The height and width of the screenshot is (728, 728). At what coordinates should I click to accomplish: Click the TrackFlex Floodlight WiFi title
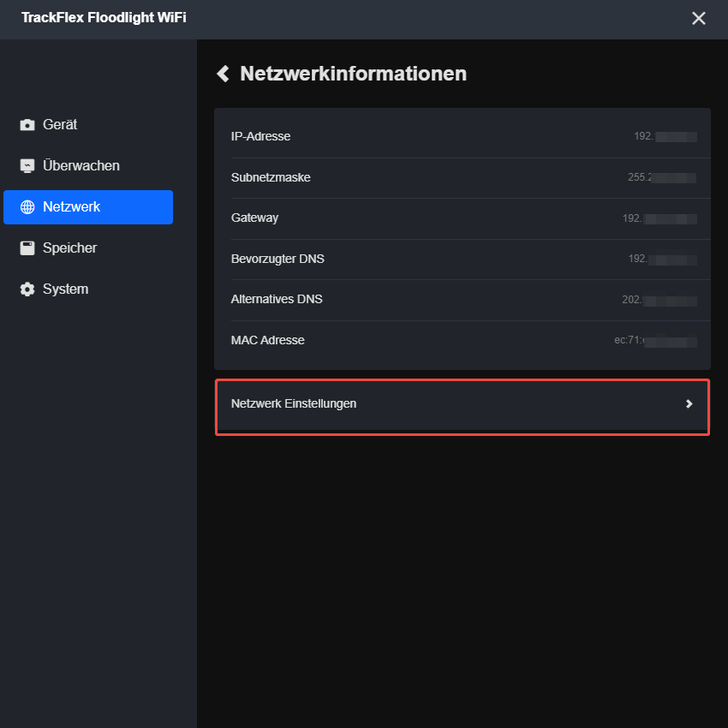point(104,18)
